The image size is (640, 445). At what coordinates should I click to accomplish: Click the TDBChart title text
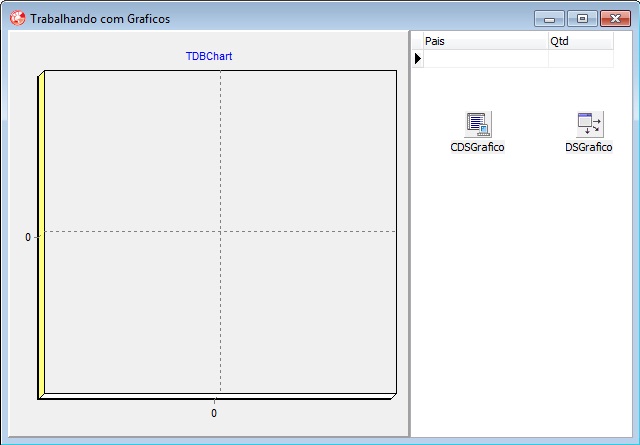click(x=208, y=57)
